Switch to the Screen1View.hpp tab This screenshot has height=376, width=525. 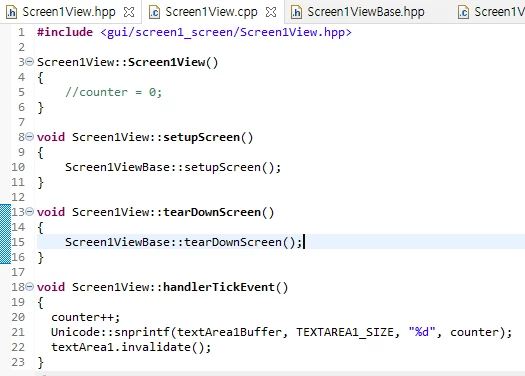click(x=69, y=12)
